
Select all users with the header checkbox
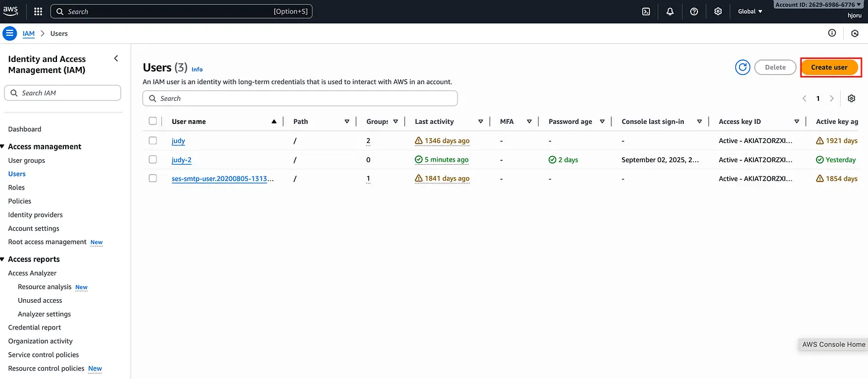153,121
